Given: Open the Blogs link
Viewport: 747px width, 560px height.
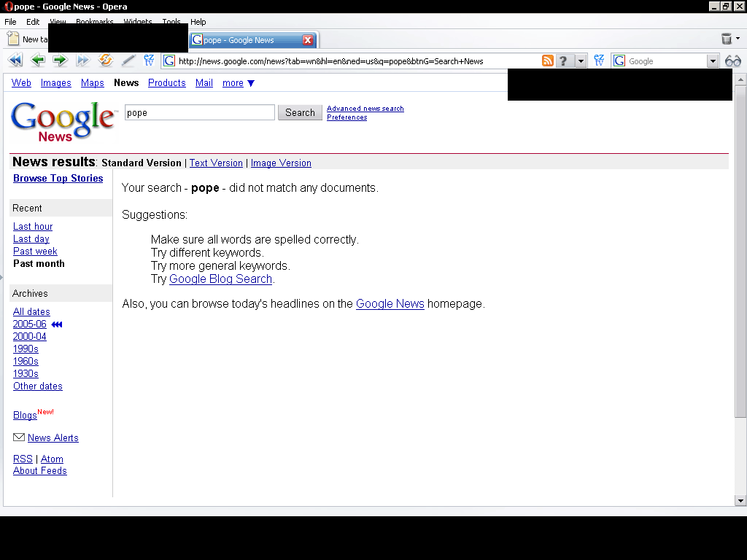Looking at the screenshot, I should tap(25, 415).
